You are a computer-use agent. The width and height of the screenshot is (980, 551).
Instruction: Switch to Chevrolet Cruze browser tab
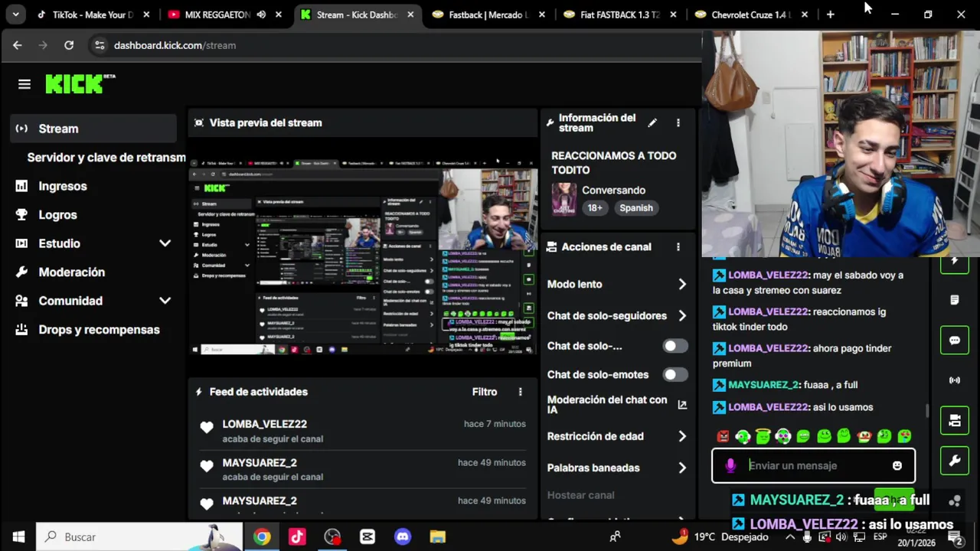(752, 15)
